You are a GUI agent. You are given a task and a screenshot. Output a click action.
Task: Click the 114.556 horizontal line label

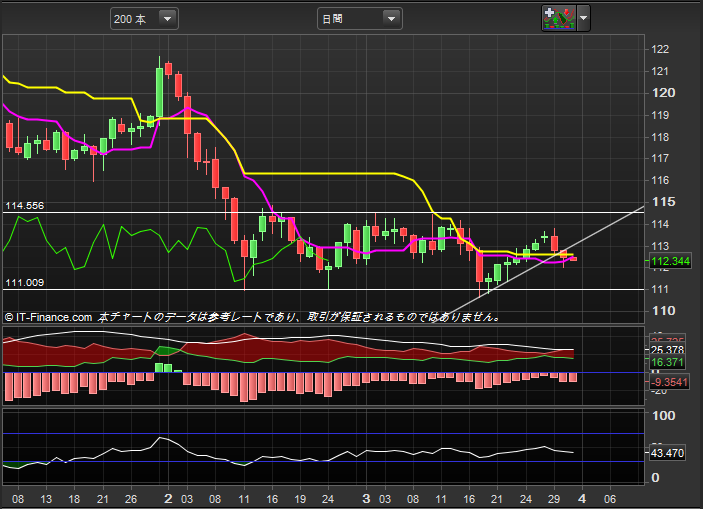[25, 206]
